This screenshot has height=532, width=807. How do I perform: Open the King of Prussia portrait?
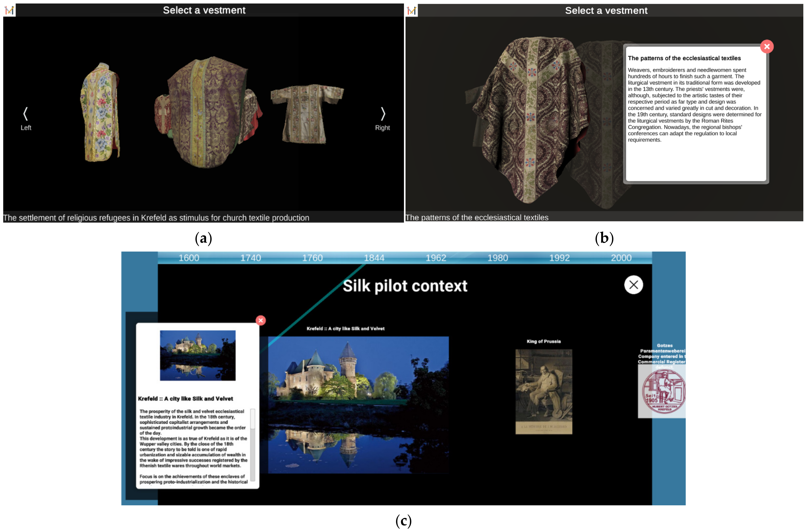(x=544, y=391)
